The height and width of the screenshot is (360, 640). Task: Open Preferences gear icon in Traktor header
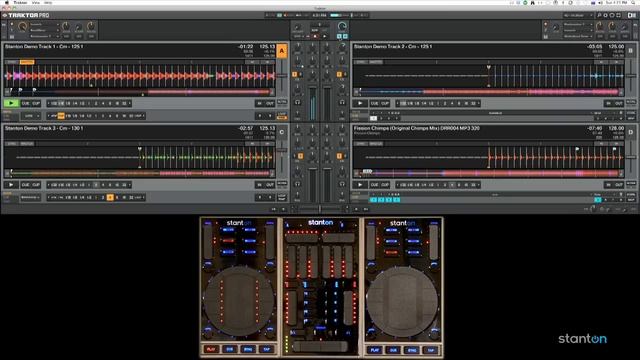pyautogui.click(x=605, y=15)
